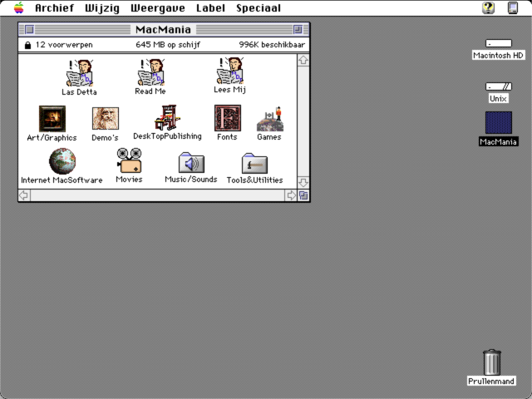
Task: Click the MacMania window title bar text
Action: pyautogui.click(x=163, y=30)
